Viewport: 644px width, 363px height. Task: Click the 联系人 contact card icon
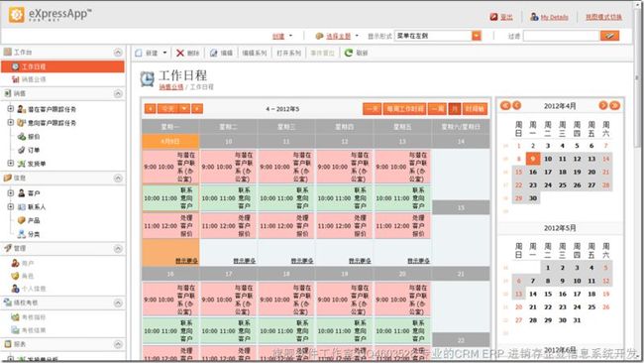(x=22, y=206)
